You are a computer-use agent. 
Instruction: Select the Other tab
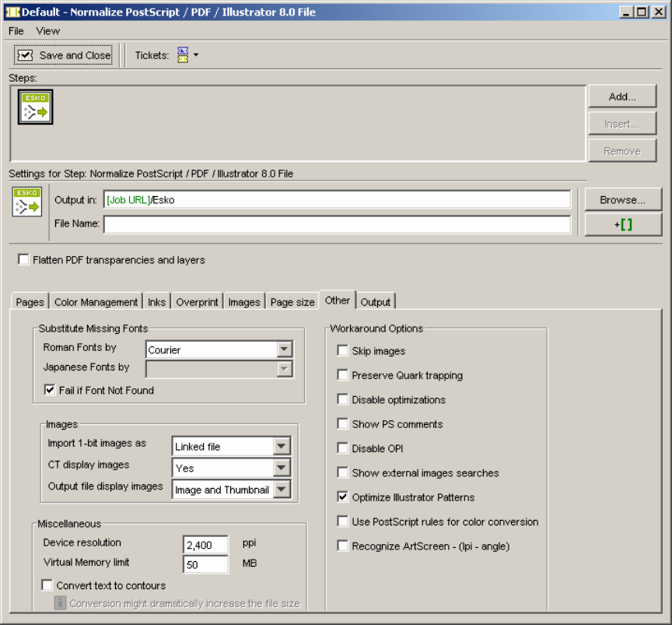click(x=338, y=300)
